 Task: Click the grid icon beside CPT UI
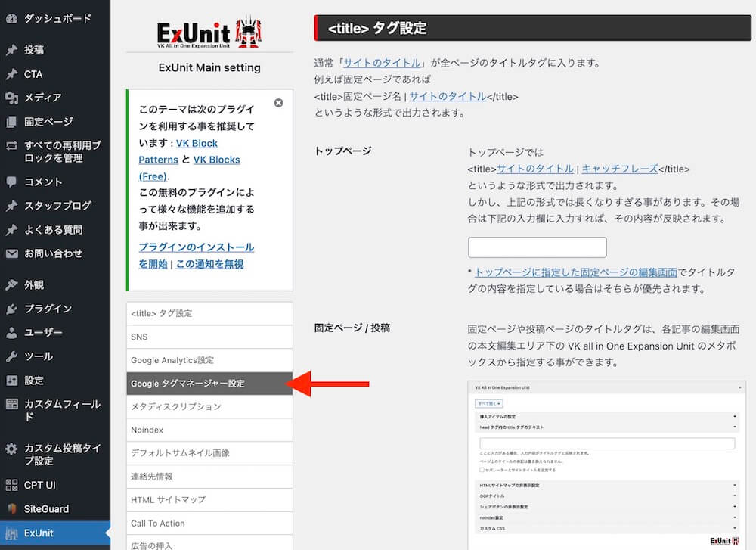coord(11,486)
